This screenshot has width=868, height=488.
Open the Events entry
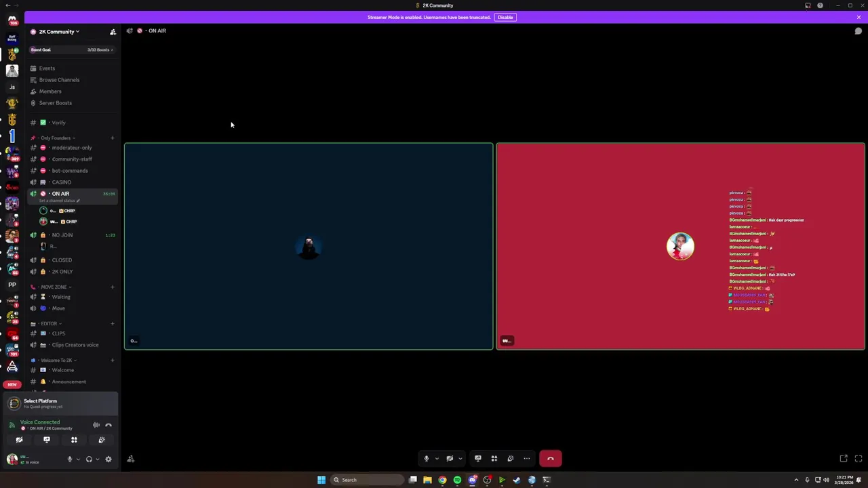pyautogui.click(x=72, y=68)
